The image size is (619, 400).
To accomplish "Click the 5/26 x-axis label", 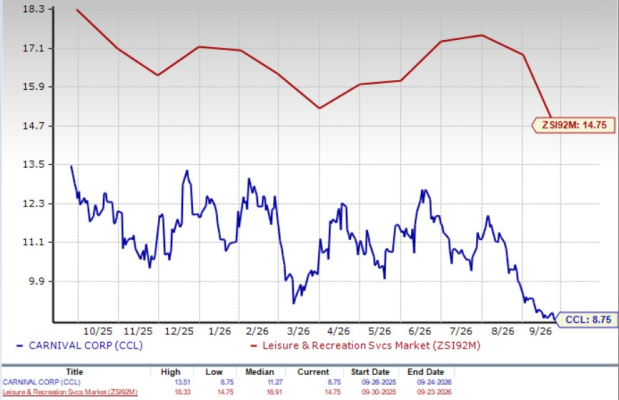I will pyautogui.click(x=379, y=331).
